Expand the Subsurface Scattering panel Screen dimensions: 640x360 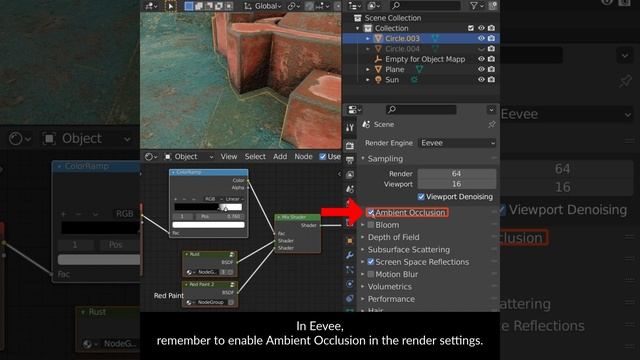tap(363, 249)
